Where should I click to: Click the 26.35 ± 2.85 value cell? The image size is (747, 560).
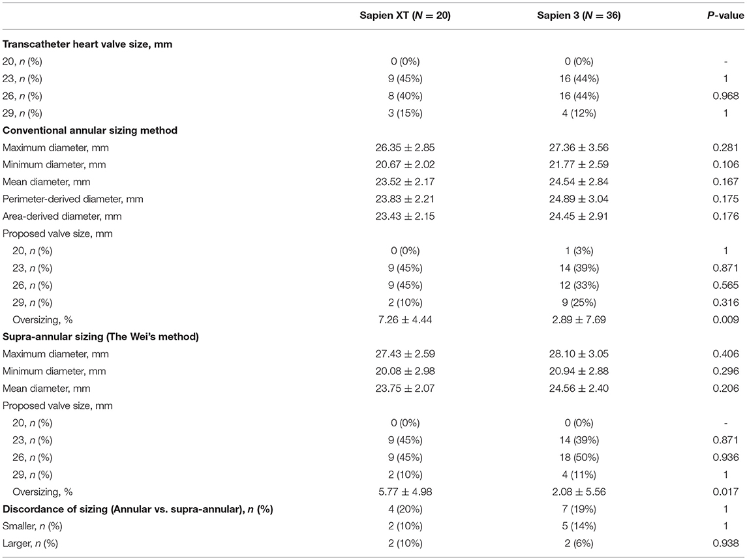[410, 147]
